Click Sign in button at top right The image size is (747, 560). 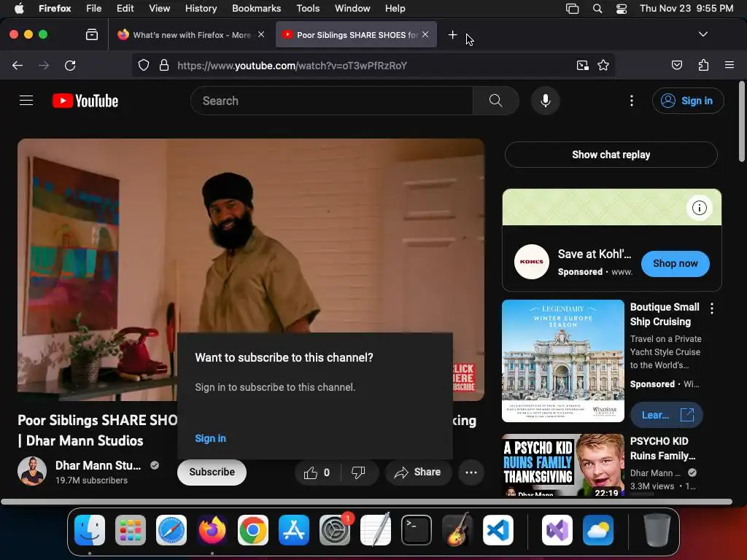click(688, 101)
